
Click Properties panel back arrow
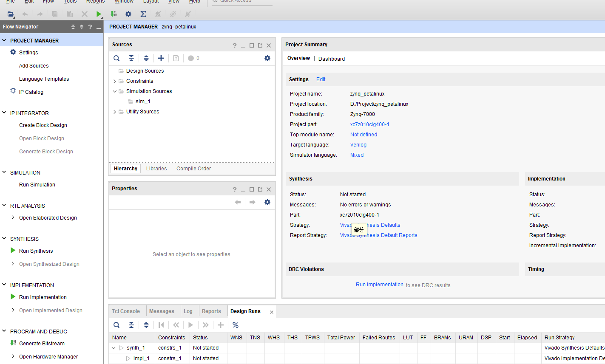(238, 202)
